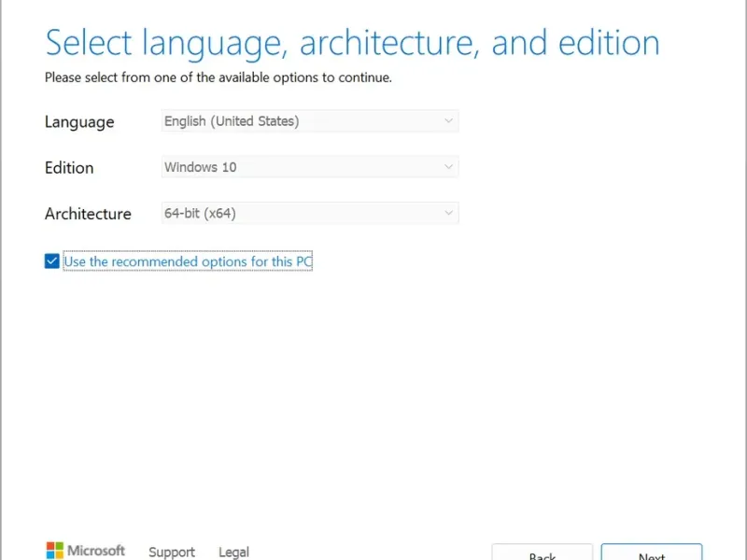Expand the Edition dropdown showing Windows 10
747x560 pixels.
310,167
